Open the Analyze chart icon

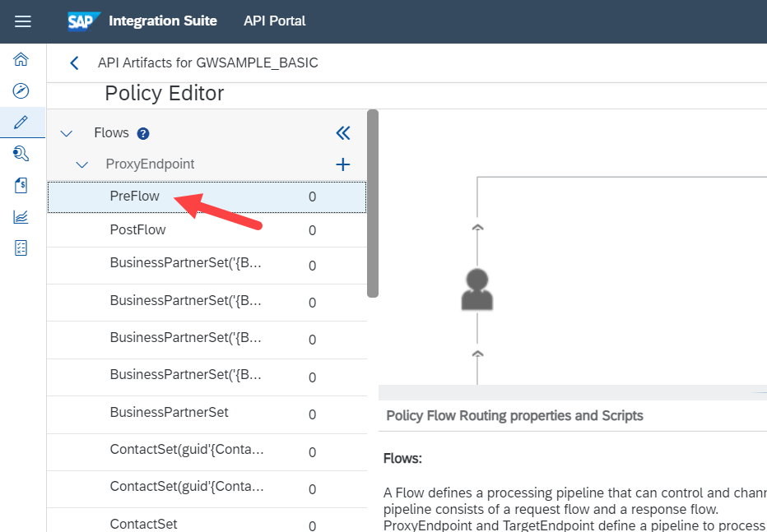[21, 217]
